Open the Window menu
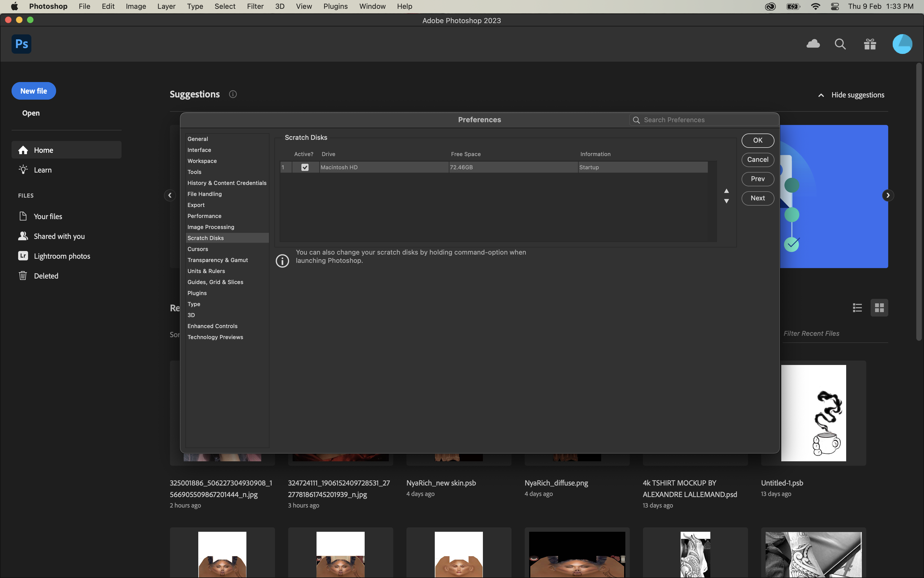Viewport: 924px width, 578px height. [x=372, y=6]
